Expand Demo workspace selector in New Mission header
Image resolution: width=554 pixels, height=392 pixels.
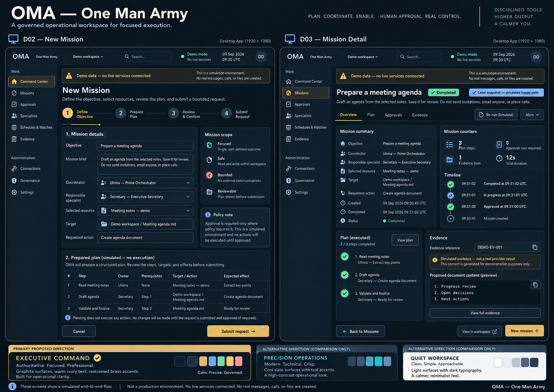coord(88,57)
